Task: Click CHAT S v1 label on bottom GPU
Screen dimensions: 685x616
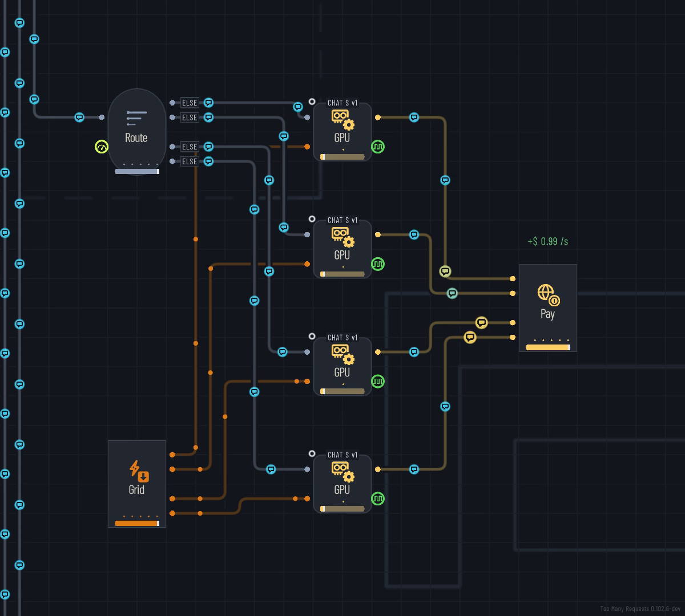Action: click(342, 455)
